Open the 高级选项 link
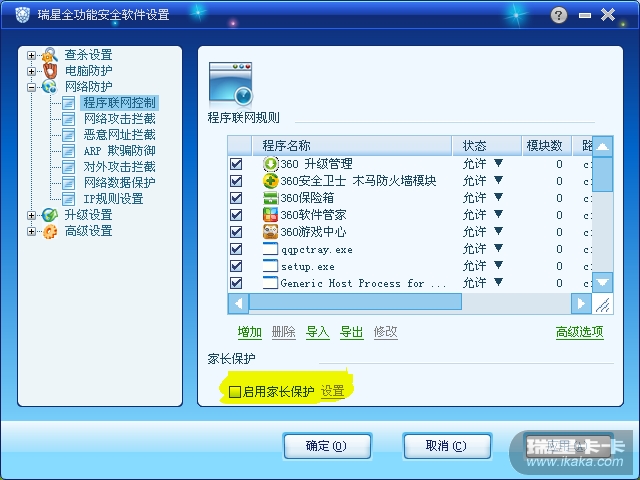The image size is (640, 480). pos(580,332)
